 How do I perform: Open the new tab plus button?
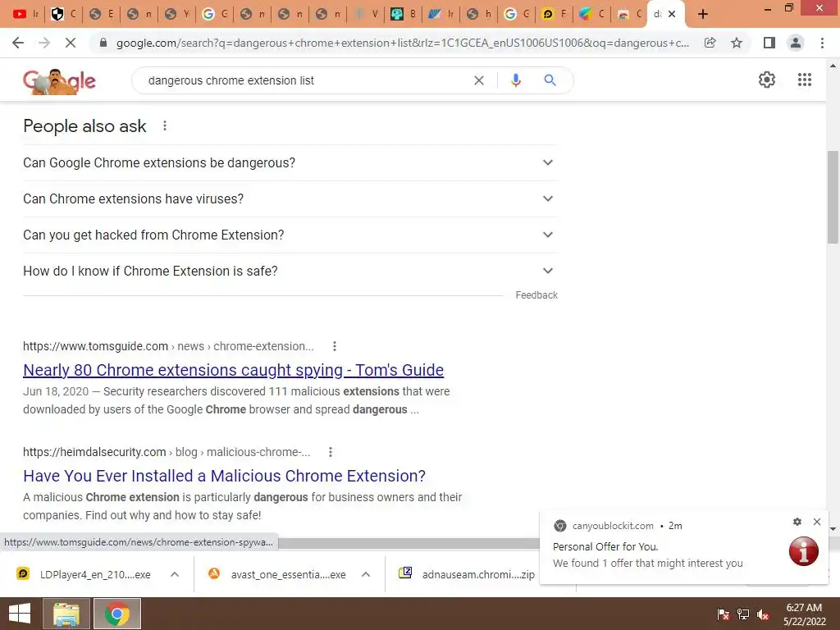click(703, 14)
